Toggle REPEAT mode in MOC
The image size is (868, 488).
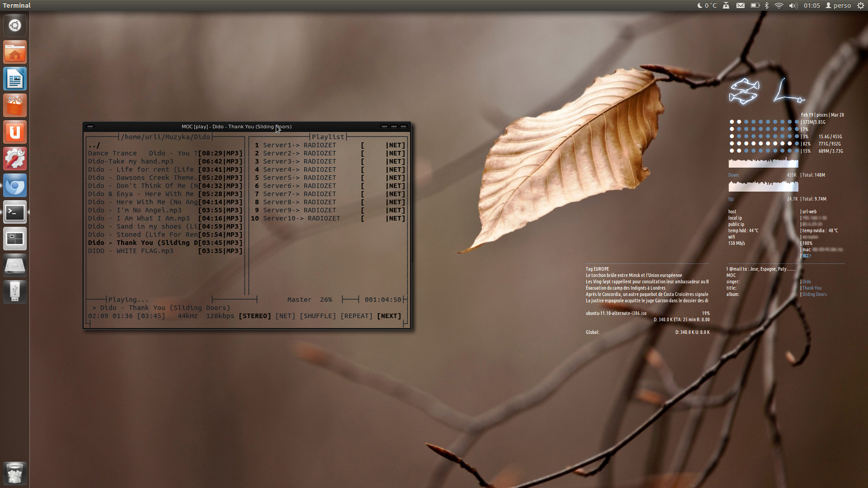356,316
